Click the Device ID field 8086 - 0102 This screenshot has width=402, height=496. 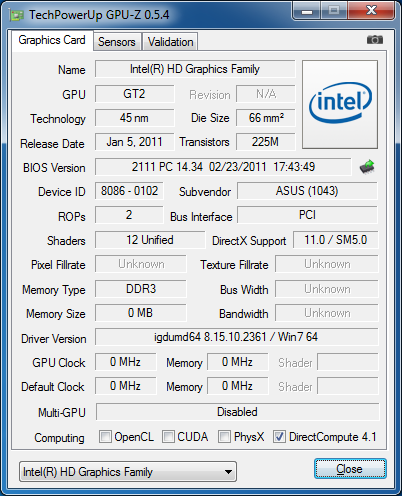click(x=129, y=191)
